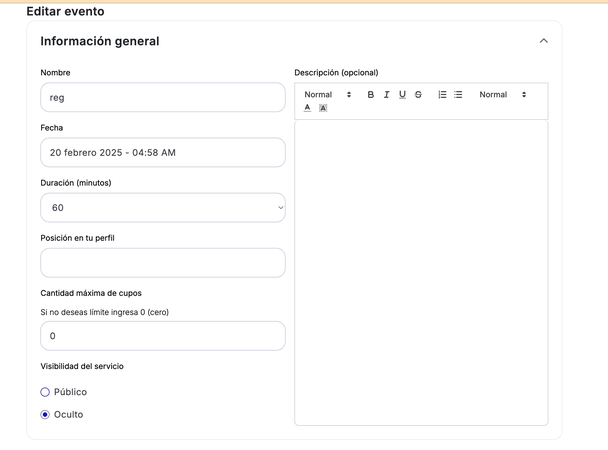Select the Público visibility option
The image size is (608, 450).
click(x=45, y=392)
